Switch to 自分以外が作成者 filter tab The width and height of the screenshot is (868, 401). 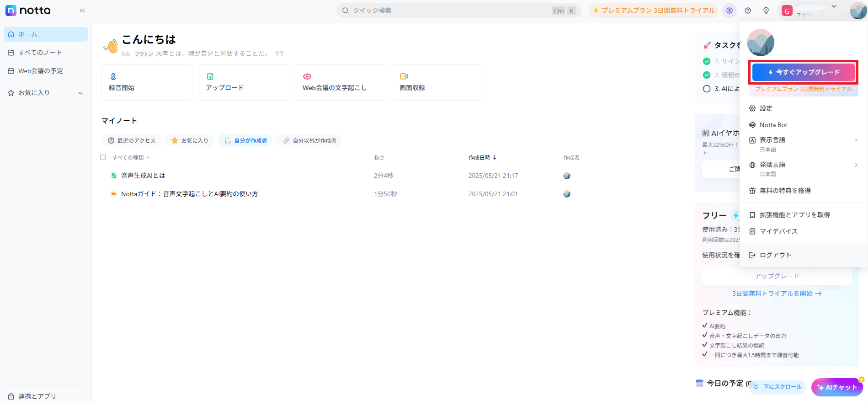[x=309, y=141]
